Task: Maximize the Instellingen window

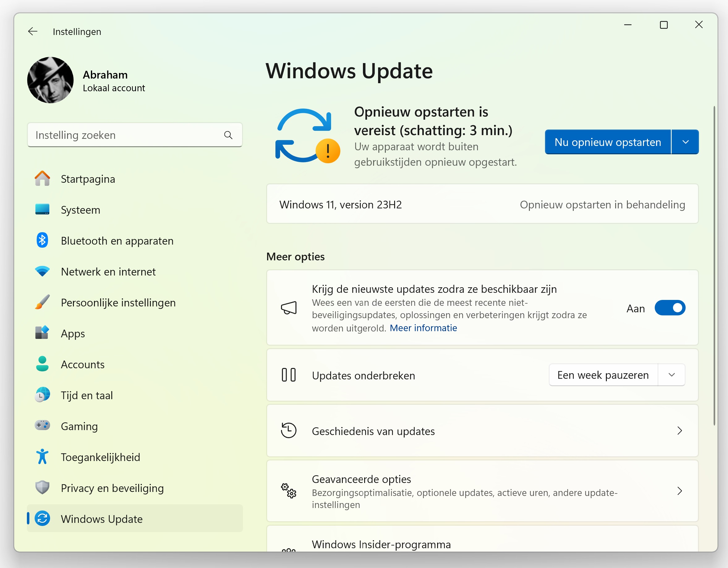Action: (x=664, y=25)
